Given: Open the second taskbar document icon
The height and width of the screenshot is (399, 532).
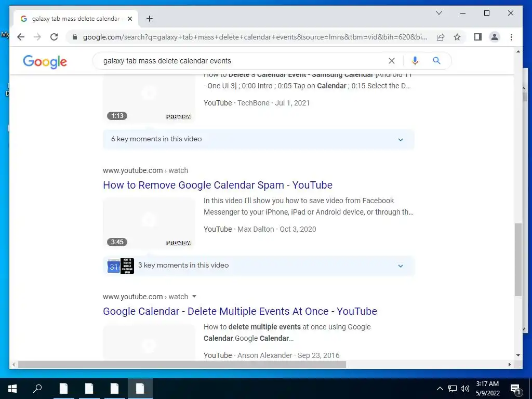Looking at the screenshot, I should 89,389.
